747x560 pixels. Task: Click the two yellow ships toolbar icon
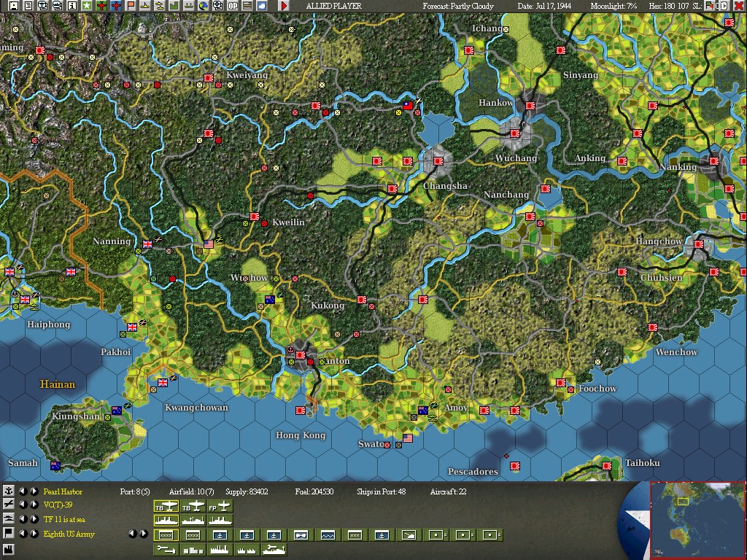pos(160,6)
